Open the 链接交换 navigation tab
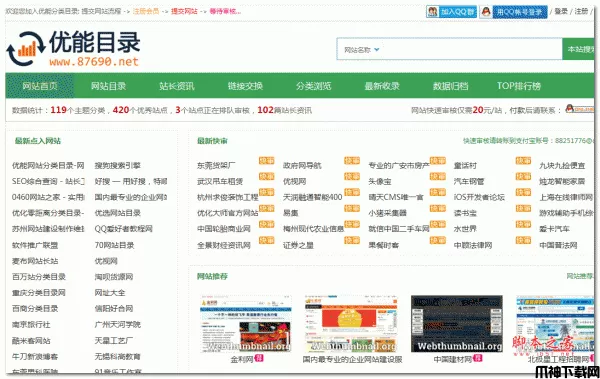Image resolution: width=600 pixels, height=379 pixels. point(245,86)
